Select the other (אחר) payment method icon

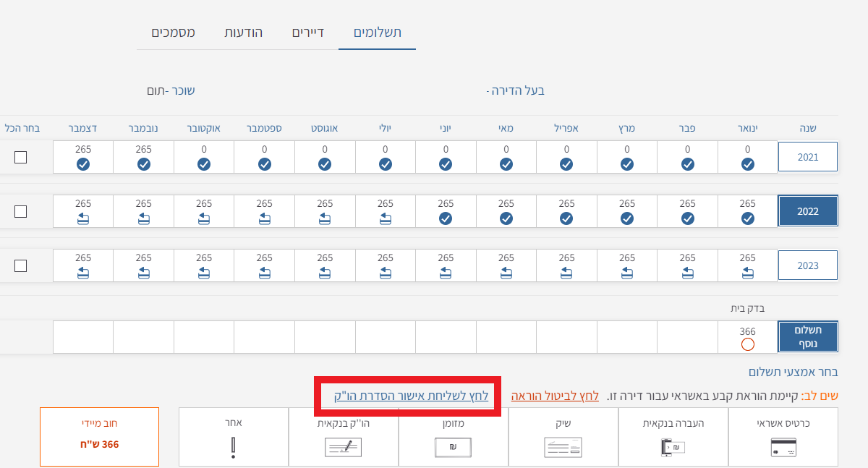[233, 448]
